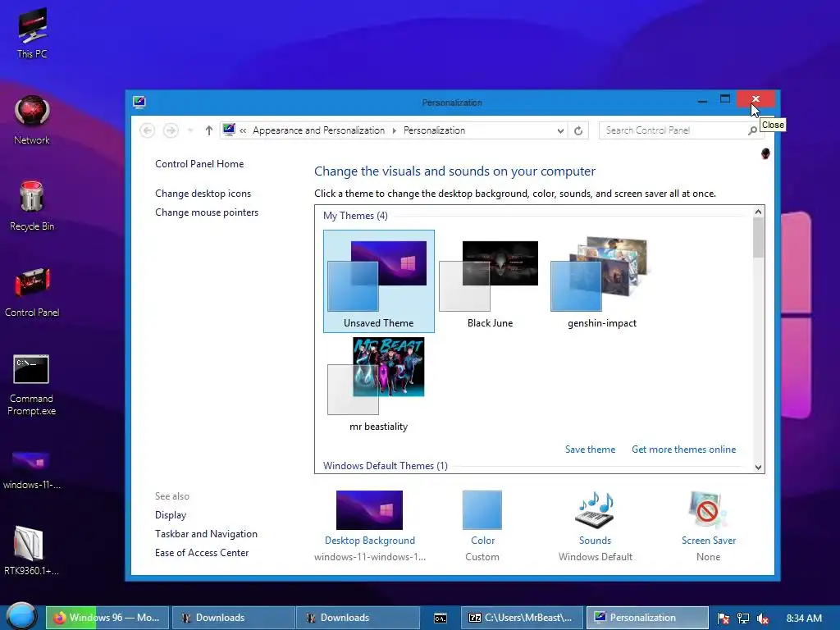
Task: Navigate up one level arrow
Action: pyautogui.click(x=209, y=130)
